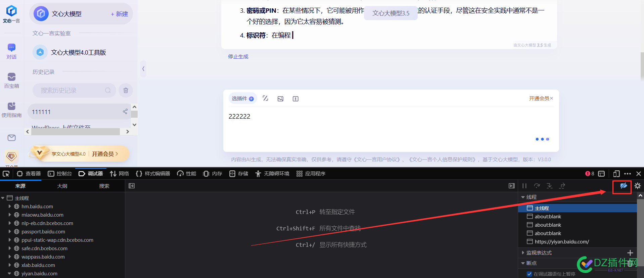Toggle responsive design mode icon
The width and height of the screenshot is (644, 278).
[x=616, y=174]
